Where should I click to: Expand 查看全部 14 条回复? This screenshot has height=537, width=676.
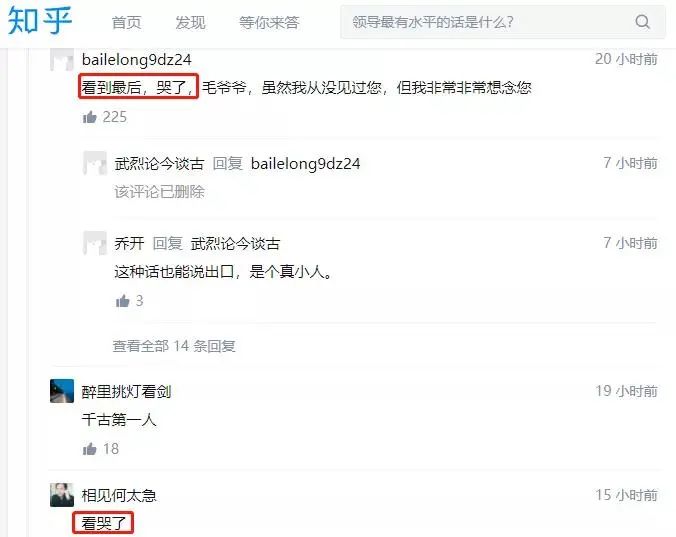coord(174,346)
